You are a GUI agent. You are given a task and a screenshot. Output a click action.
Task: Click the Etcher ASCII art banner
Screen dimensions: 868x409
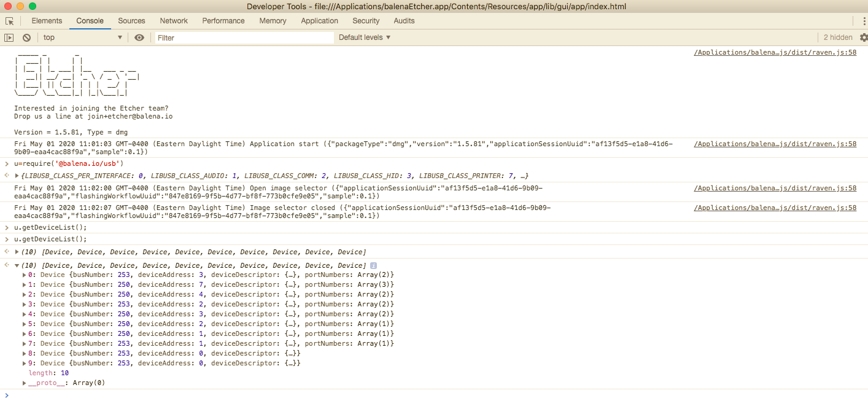(x=78, y=75)
